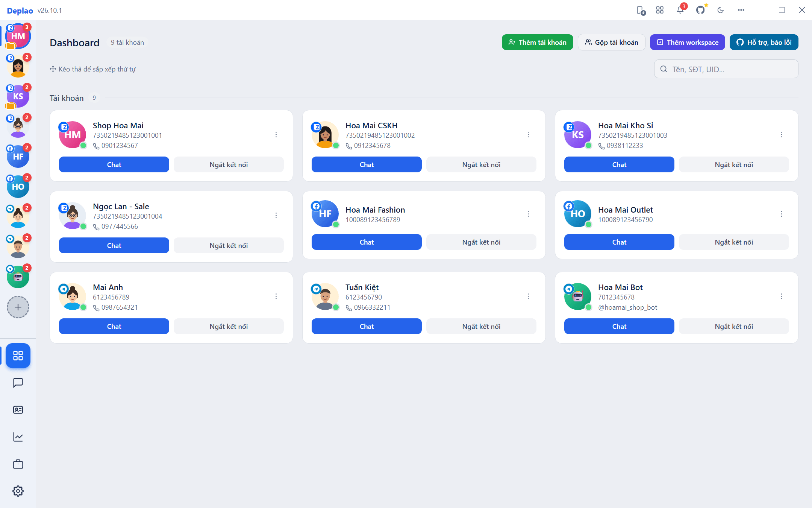Toggle dark mode moon icon
Viewport: 812px width, 508px height.
pyautogui.click(x=721, y=10)
